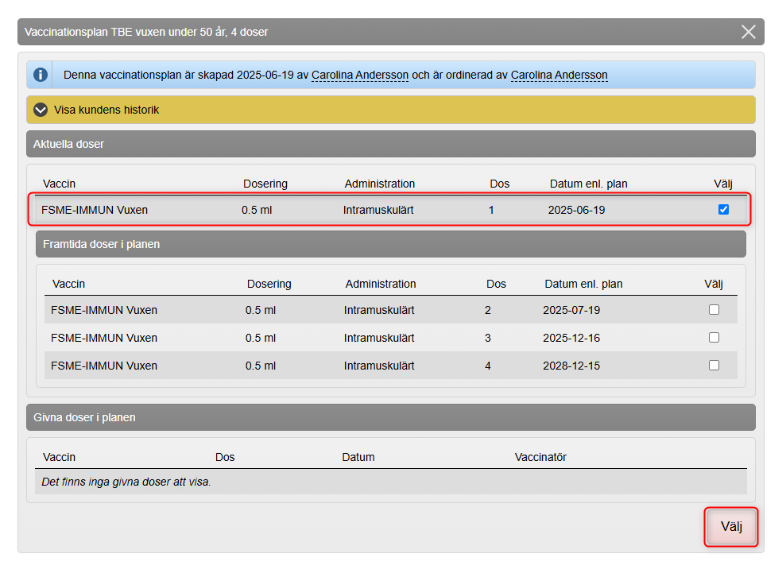Click Intramuskulärt in the 2025-07-19 dose row

(379, 310)
